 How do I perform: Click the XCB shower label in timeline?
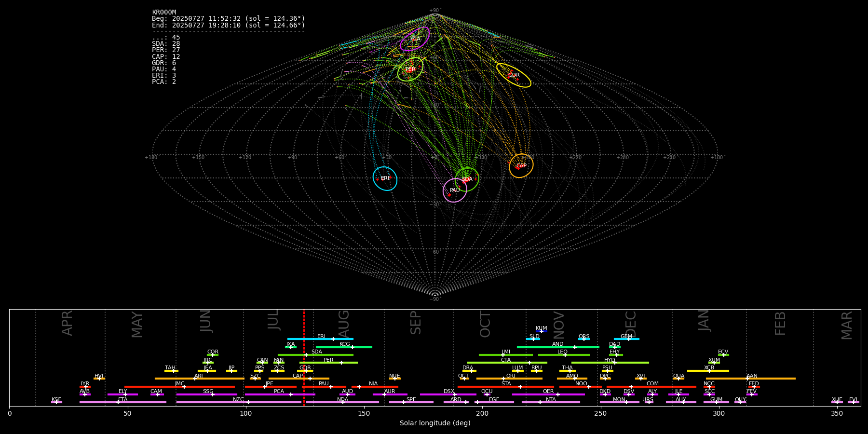(x=709, y=368)
